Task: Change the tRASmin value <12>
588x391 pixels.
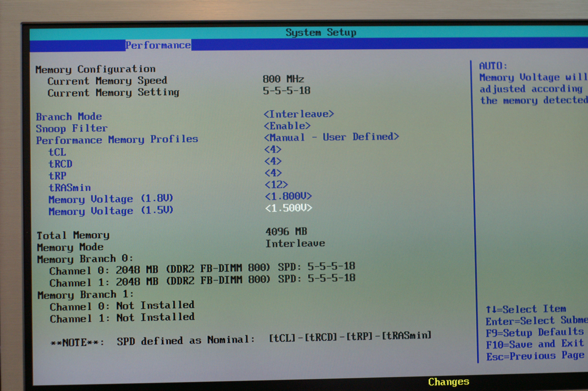Action: [276, 185]
